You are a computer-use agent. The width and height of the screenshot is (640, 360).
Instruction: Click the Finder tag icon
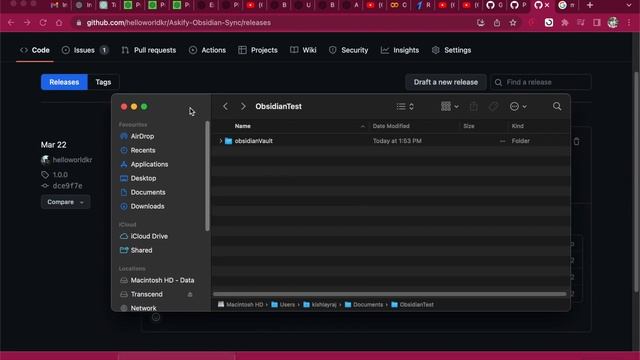pyautogui.click(x=493, y=107)
